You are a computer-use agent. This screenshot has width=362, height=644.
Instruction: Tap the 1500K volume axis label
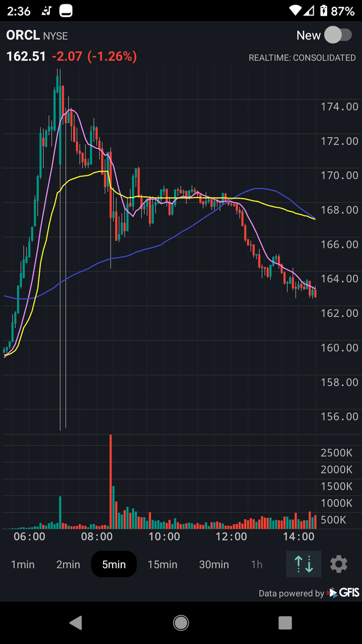pos(336,486)
